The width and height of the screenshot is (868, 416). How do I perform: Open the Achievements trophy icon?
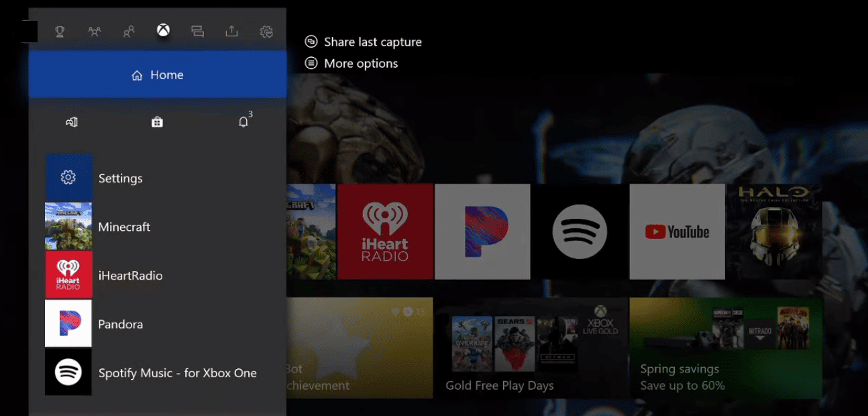[x=60, y=31]
